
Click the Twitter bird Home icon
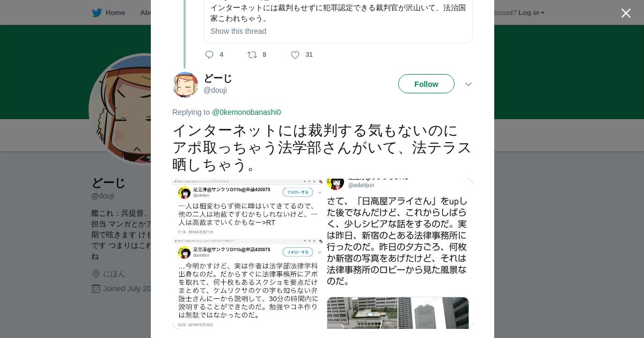coord(97,13)
